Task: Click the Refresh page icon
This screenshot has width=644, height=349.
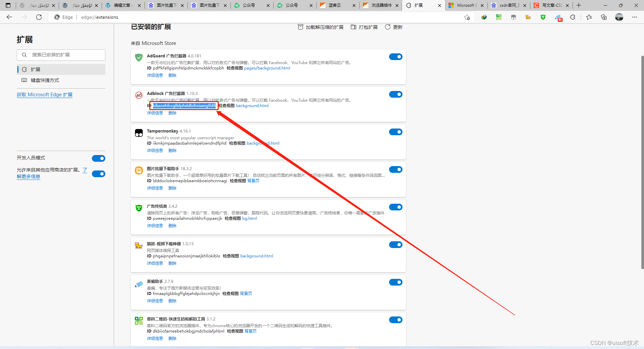Action: (39, 17)
